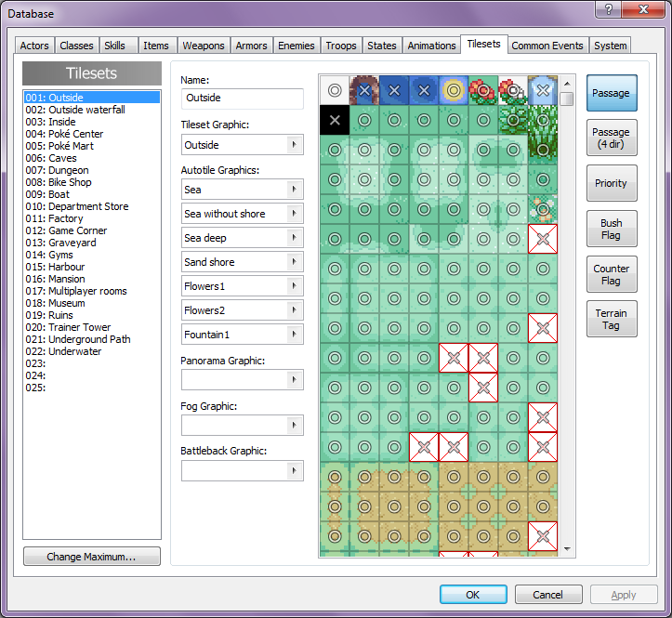
Task: Select the Terrain Tag mode button
Action: click(612, 320)
